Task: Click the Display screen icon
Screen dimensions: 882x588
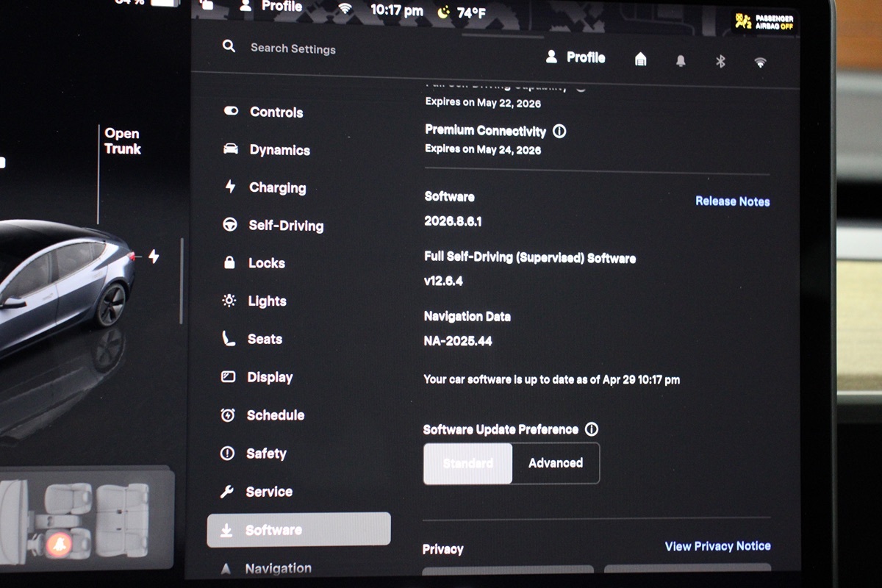Action: [228, 377]
